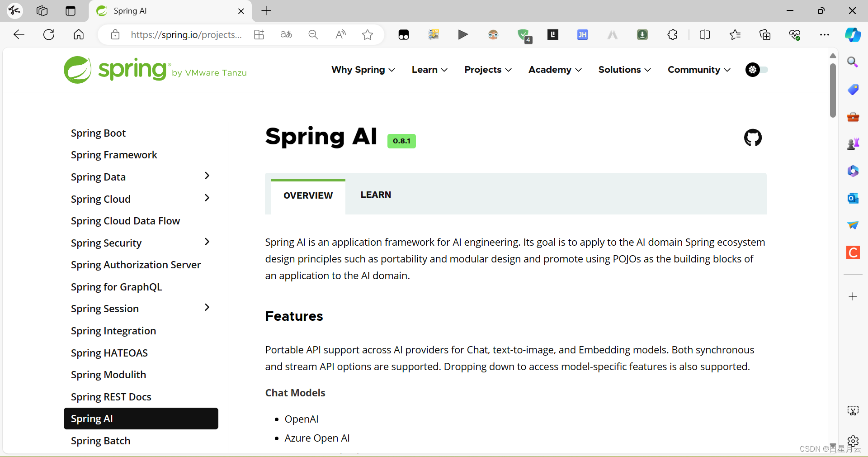Click the address bar URL field
Viewport: 868px width, 457px height.
[x=186, y=34]
